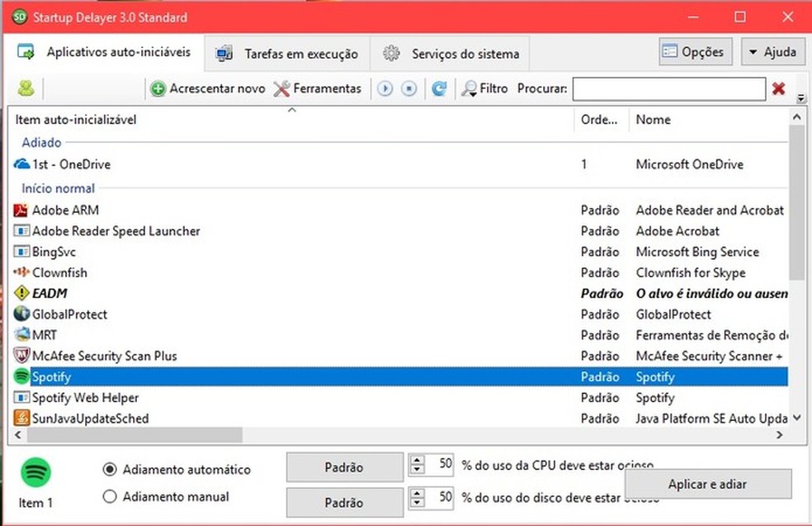Toggle the warning icon on the EADM entry

tap(20, 293)
